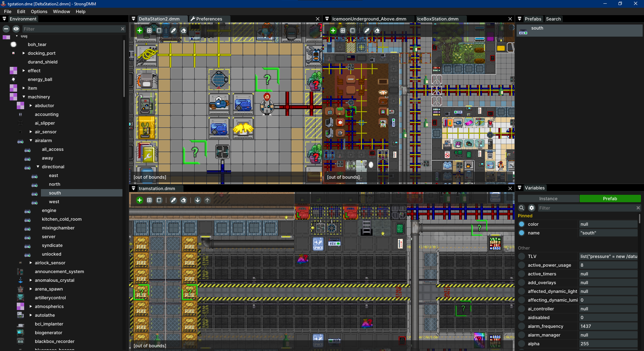Expand the abductor tree node
Screen dimensions: 644x351
click(x=31, y=105)
